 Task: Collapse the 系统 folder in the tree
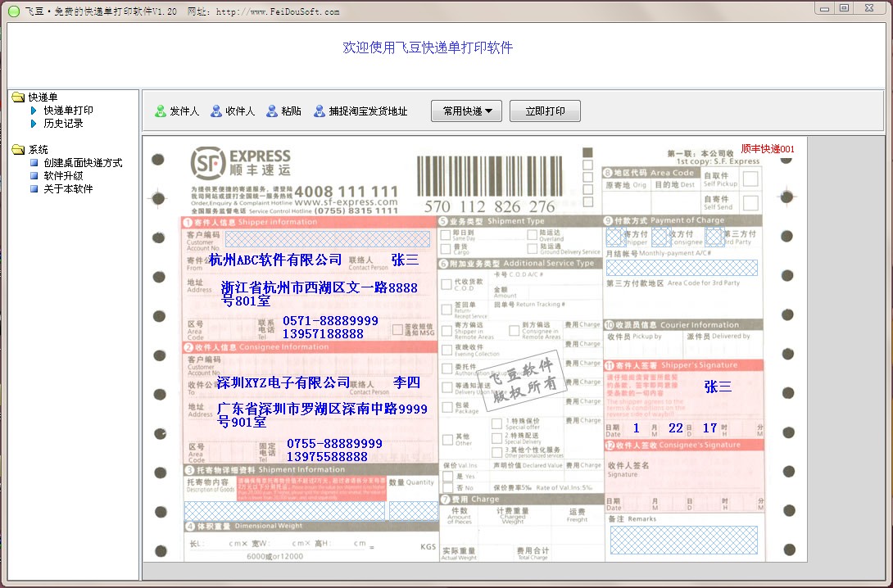pyautogui.click(x=19, y=150)
